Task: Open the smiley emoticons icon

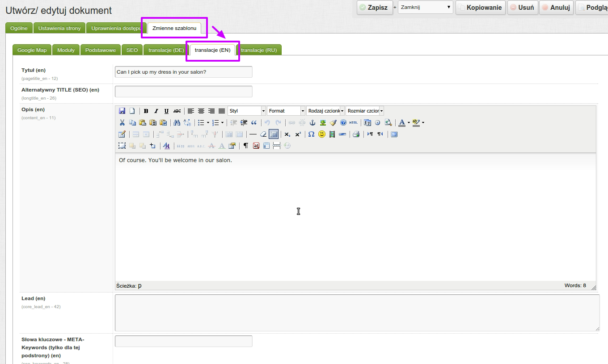Action: pyautogui.click(x=322, y=134)
